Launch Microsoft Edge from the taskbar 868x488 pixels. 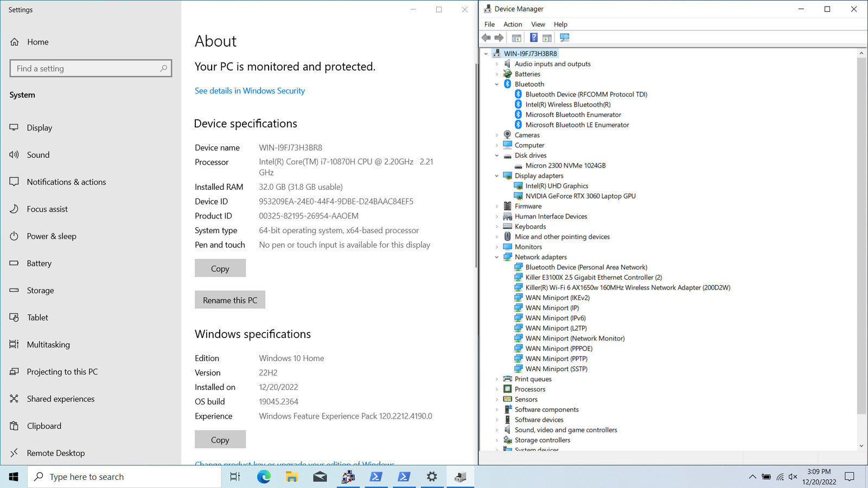[264, 477]
